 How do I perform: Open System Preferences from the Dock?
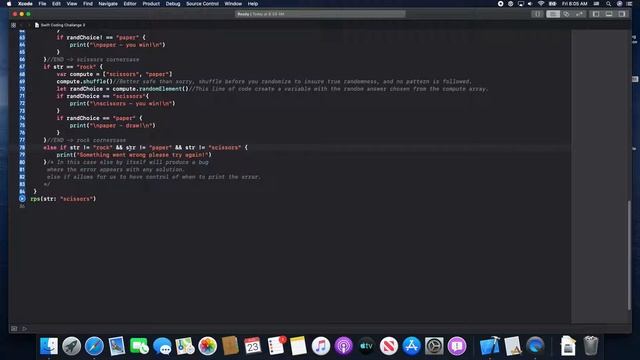434,346
